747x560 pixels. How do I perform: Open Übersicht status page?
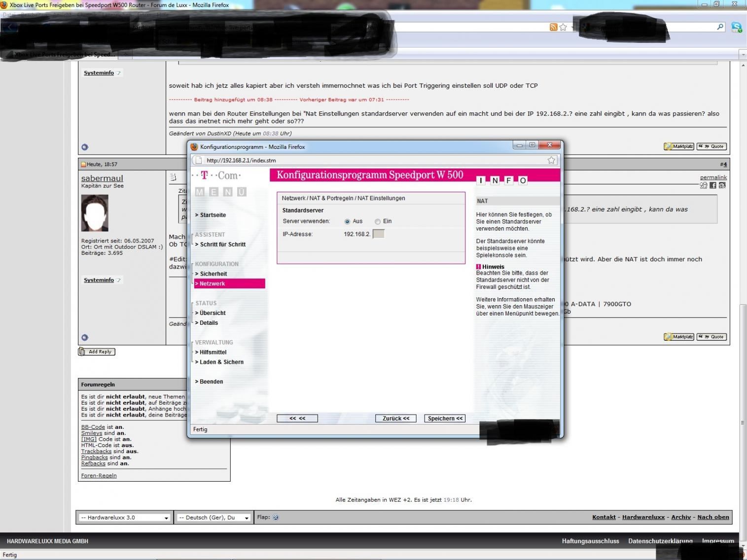tap(211, 313)
